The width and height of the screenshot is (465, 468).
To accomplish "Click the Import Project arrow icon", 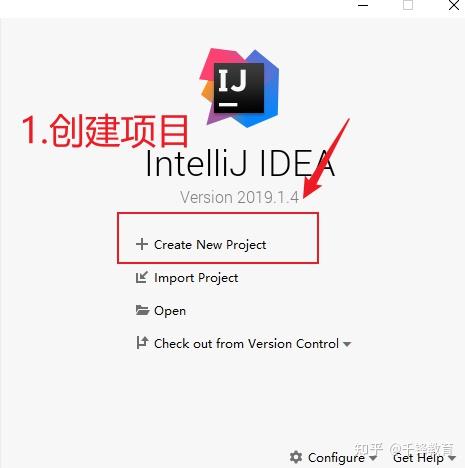I will pos(142,277).
